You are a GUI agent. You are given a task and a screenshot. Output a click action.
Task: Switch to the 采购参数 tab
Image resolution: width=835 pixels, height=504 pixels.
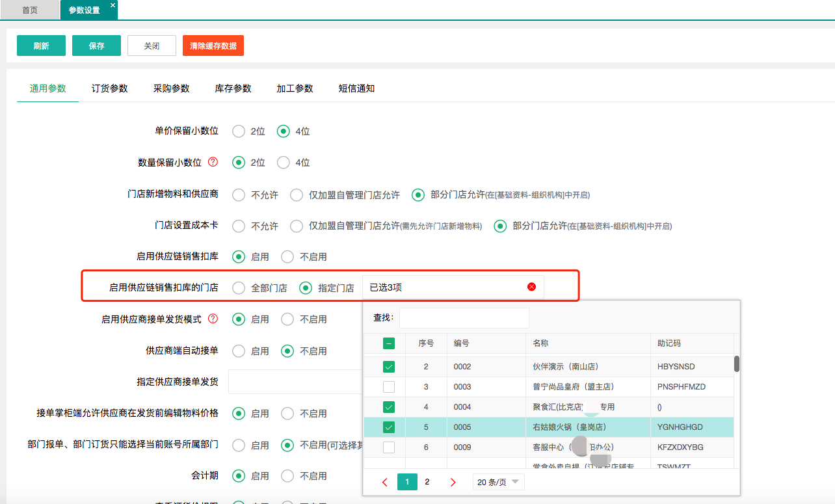(x=172, y=88)
